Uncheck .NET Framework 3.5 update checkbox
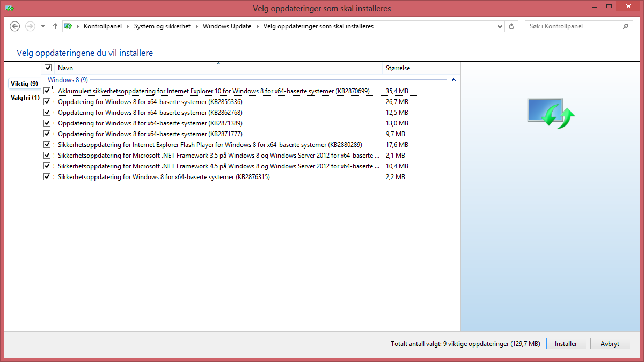The height and width of the screenshot is (362, 644). click(47, 156)
